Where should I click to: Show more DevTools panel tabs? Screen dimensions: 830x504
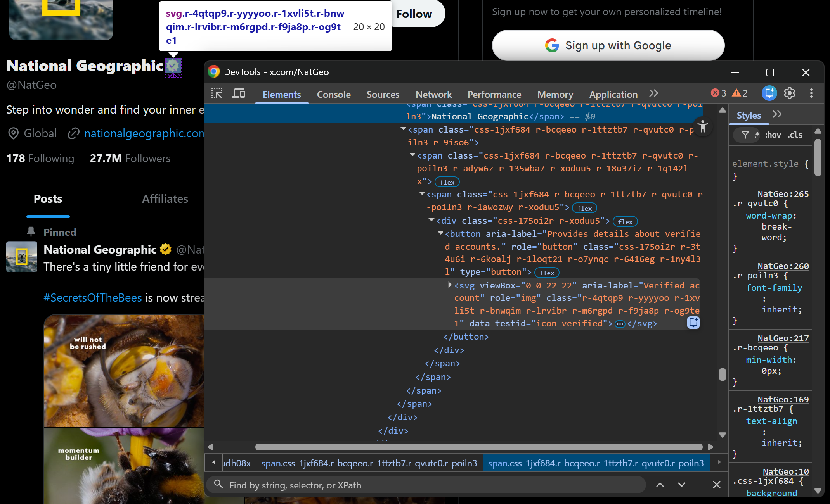(x=654, y=93)
